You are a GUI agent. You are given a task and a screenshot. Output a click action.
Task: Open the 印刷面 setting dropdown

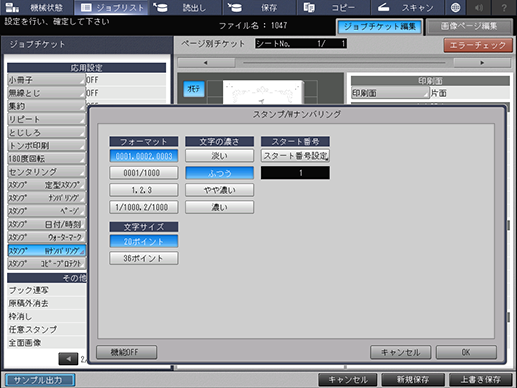[x=390, y=93]
